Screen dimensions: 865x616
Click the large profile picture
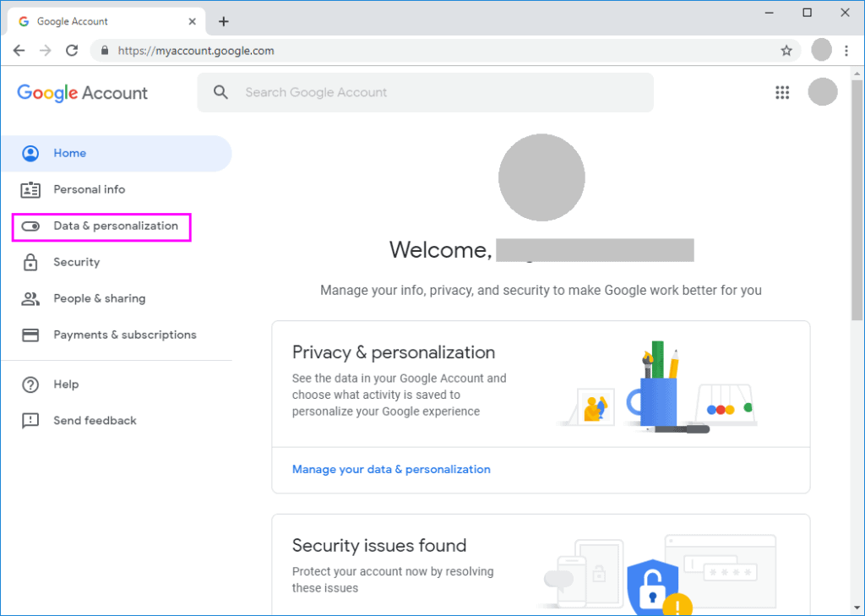541,177
